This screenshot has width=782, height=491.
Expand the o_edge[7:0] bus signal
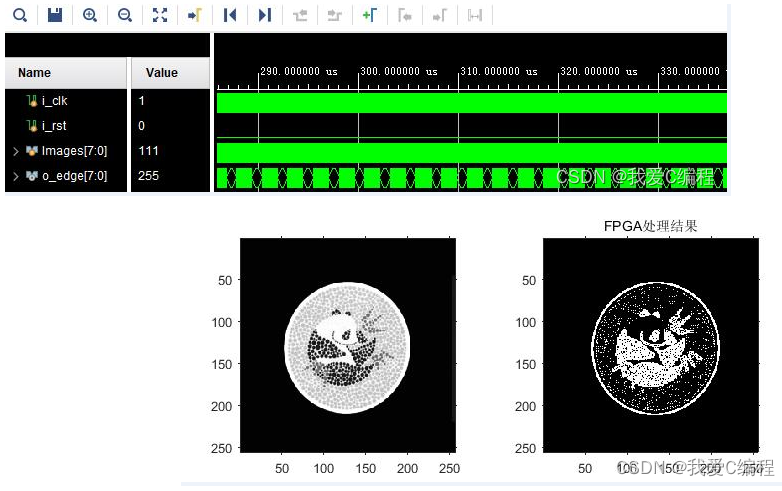(15, 176)
